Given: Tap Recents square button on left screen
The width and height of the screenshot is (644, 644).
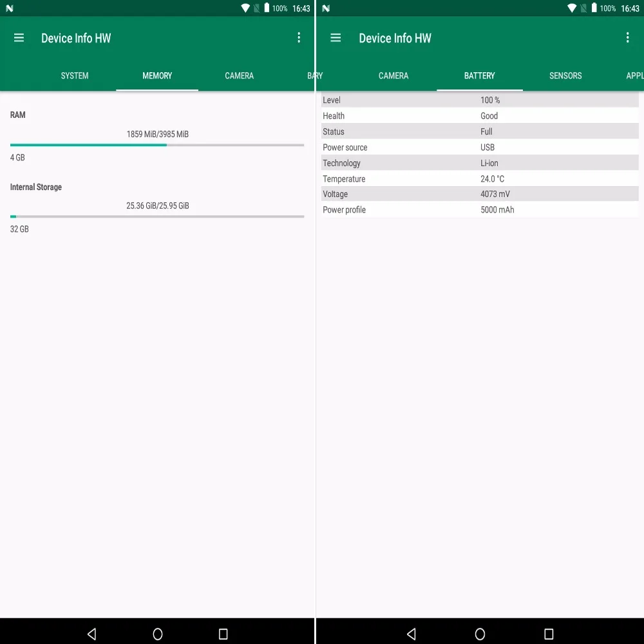Looking at the screenshot, I should (223, 634).
